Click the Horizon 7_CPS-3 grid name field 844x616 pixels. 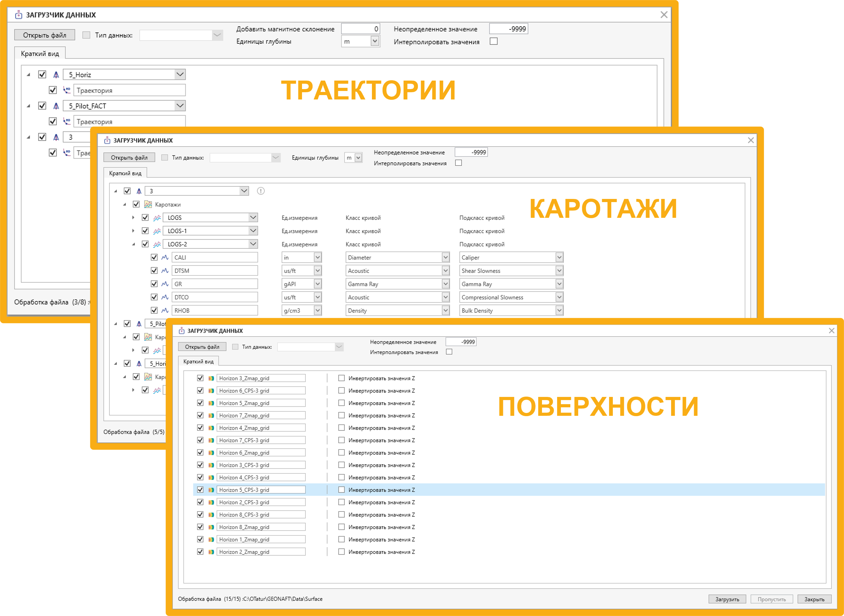click(261, 440)
